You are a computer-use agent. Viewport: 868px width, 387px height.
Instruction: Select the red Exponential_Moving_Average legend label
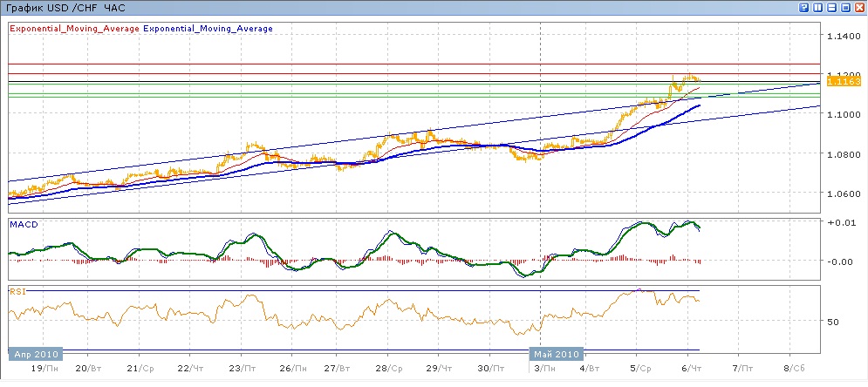[x=73, y=29]
